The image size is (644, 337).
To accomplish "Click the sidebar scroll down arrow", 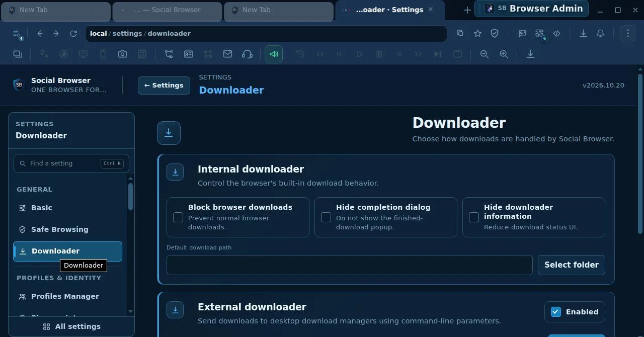I will (x=131, y=311).
